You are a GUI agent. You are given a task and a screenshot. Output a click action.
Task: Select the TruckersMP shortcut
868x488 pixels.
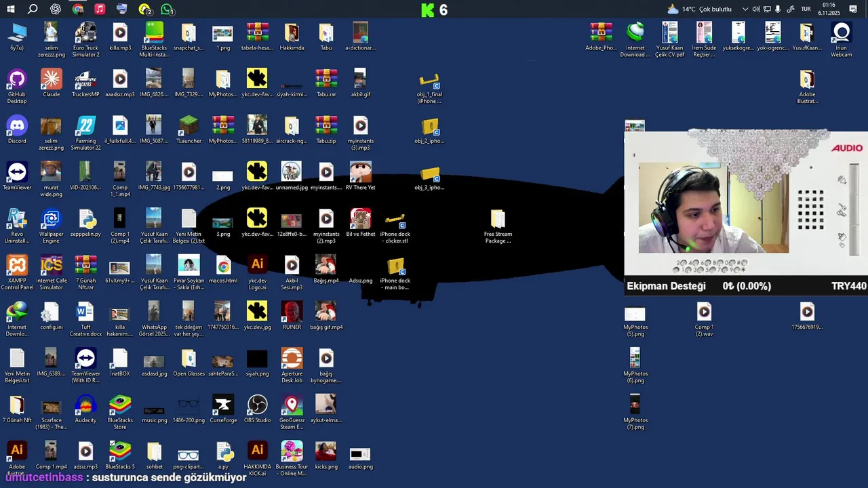click(85, 83)
